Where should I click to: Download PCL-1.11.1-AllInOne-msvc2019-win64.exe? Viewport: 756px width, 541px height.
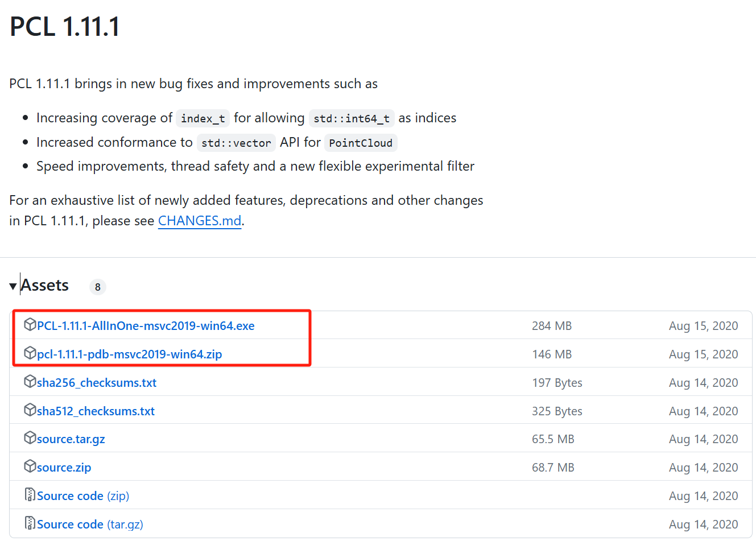click(145, 325)
